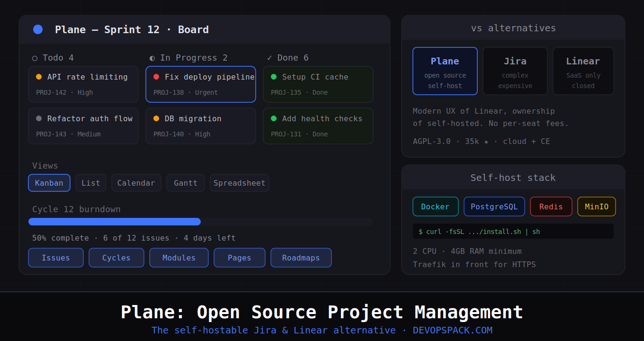The height and width of the screenshot is (341, 644).
Task: Click the Docker stack tag
Action: [x=436, y=206]
